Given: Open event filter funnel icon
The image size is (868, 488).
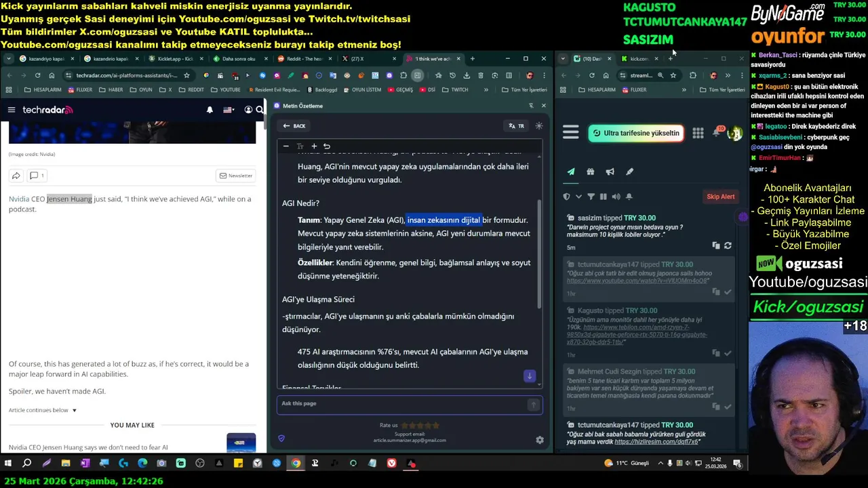Looking at the screenshot, I should (591, 197).
